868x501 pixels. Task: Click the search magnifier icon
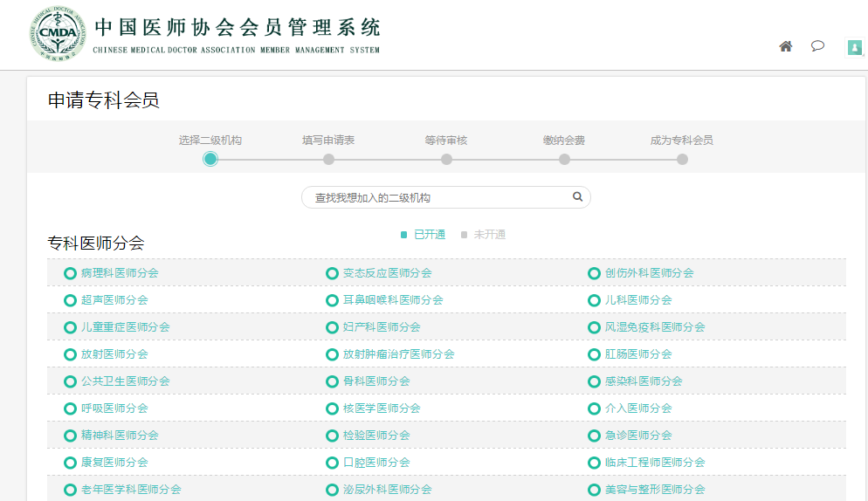(x=577, y=196)
